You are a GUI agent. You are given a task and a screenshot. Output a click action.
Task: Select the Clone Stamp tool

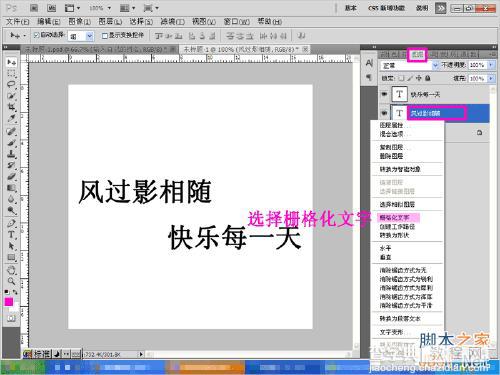pyautogui.click(x=11, y=154)
